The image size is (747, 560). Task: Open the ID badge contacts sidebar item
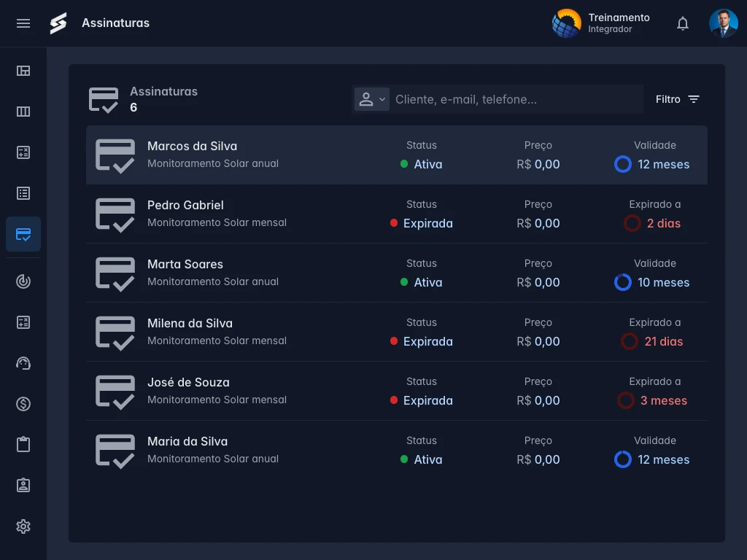(x=23, y=486)
